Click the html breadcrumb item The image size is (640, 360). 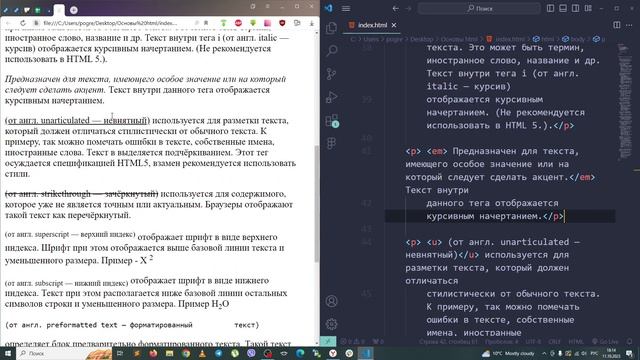click(544, 39)
